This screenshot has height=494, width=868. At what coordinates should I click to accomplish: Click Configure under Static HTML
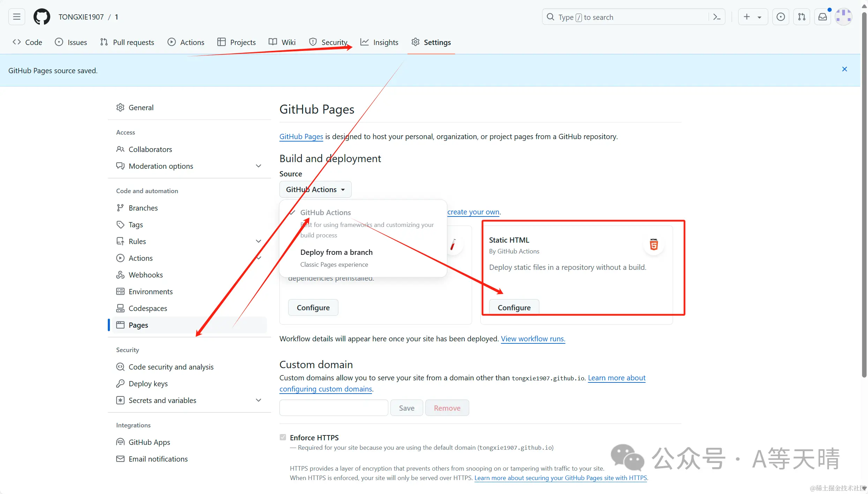pos(514,307)
